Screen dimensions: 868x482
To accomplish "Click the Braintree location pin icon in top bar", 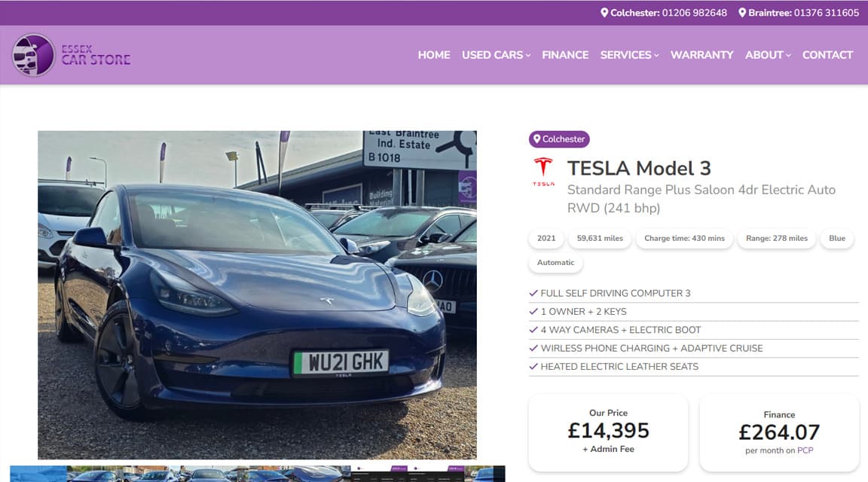I will pos(742,13).
